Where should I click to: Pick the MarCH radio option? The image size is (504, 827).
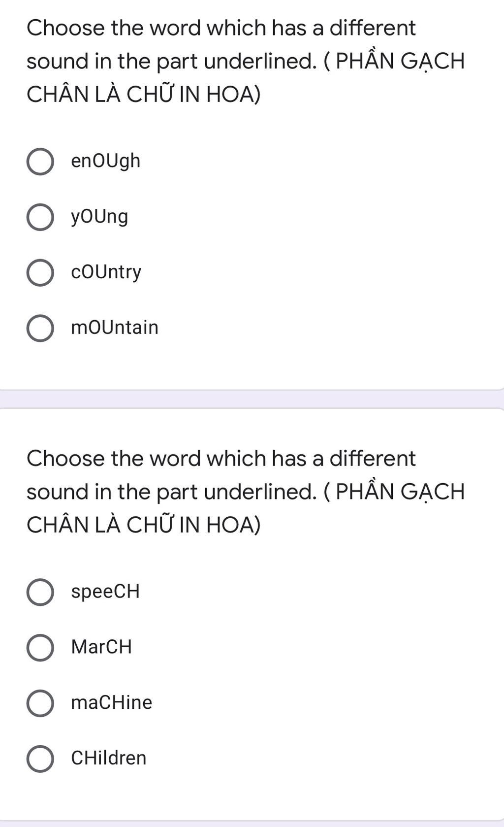[x=40, y=648]
